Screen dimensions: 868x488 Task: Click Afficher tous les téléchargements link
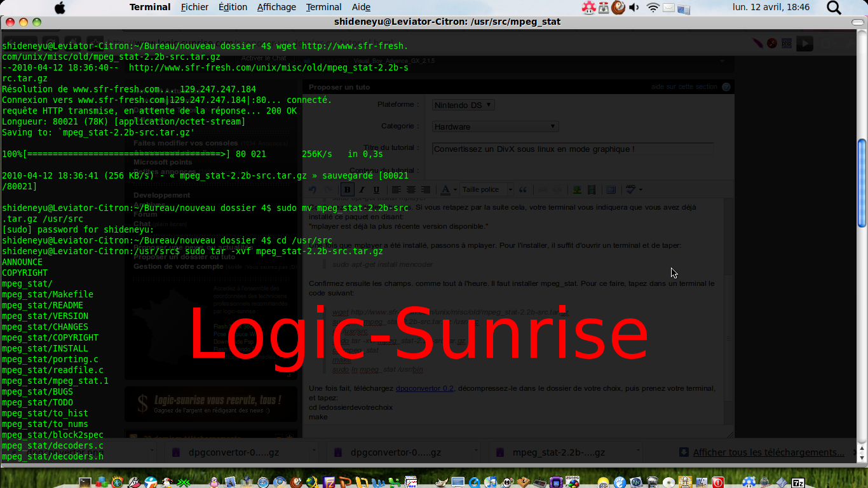[x=768, y=452]
